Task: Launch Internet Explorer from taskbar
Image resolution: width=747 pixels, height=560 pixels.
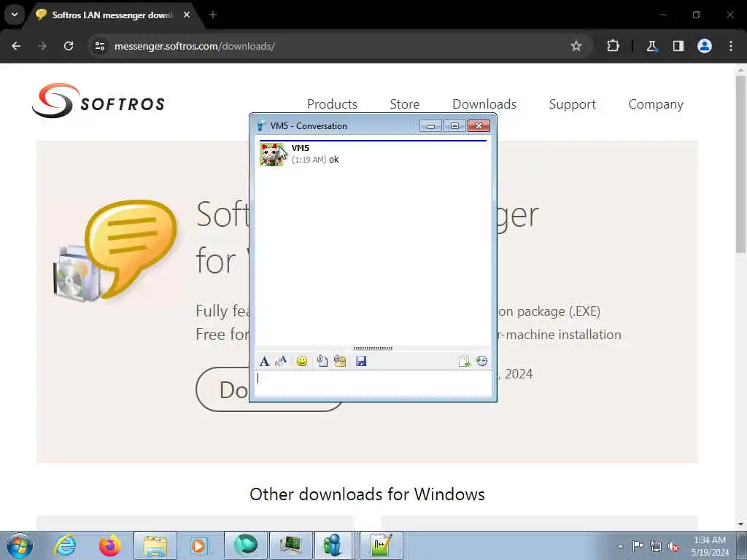Action: [65, 545]
